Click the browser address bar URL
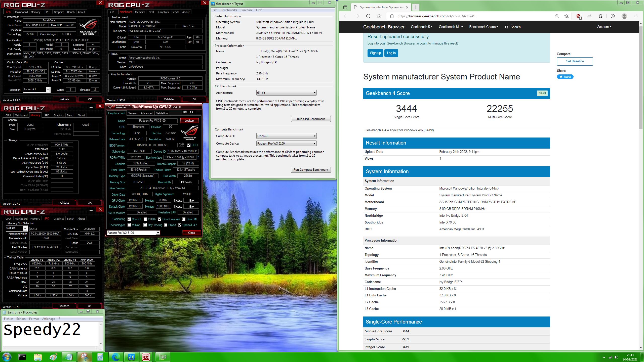 436,16
